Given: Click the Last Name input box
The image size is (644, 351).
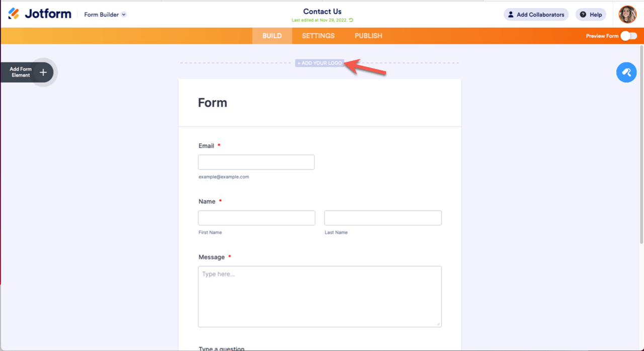Looking at the screenshot, I should (383, 218).
